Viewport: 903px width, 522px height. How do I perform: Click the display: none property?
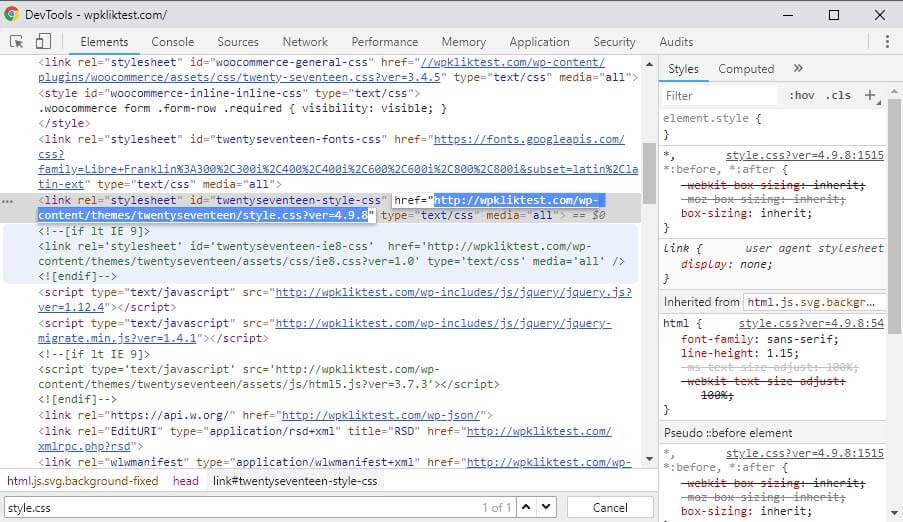click(x=726, y=264)
